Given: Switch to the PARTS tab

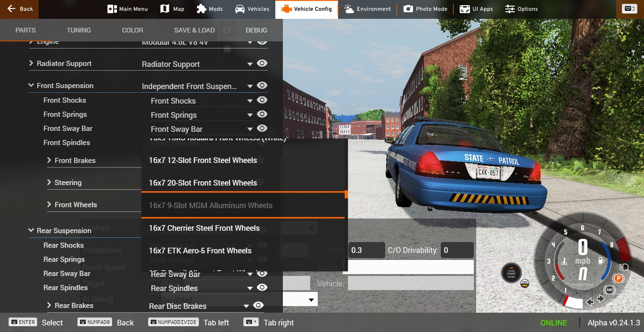Looking at the screenshot, I should (x=25, y=30).
